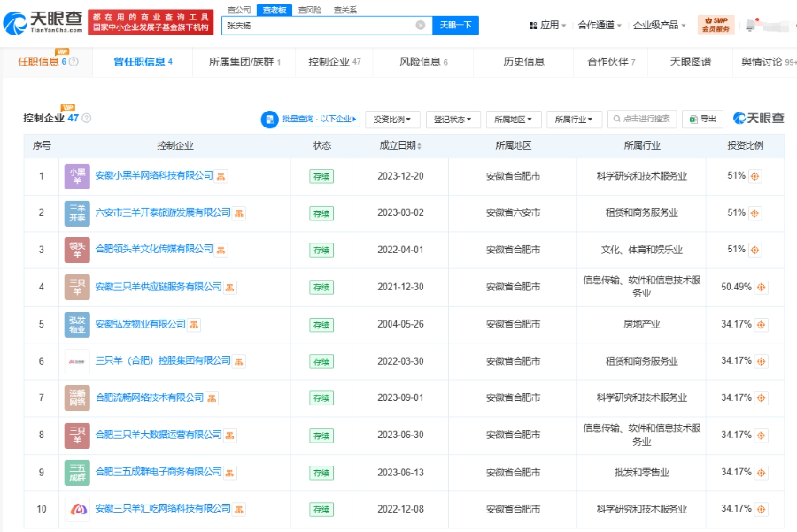The width and height of the screenshot is (797, 532).
Task: Switch to the 合作伙伴 tab
Action: coord(611,62)
